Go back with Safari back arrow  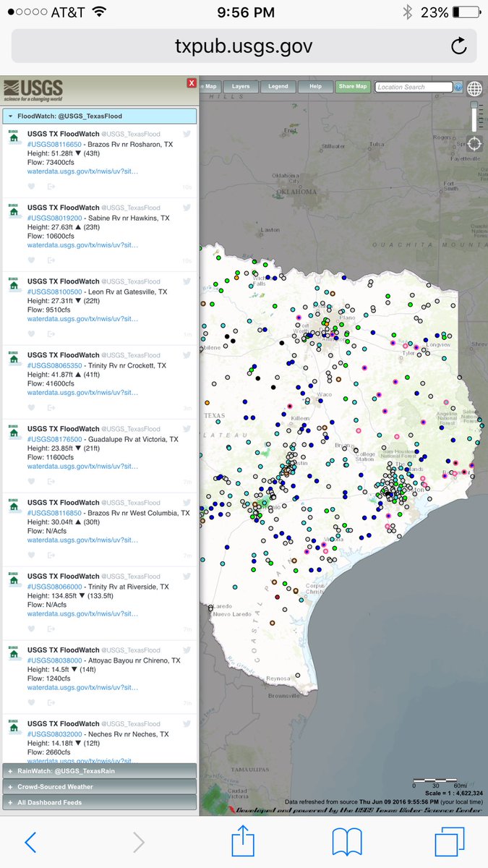[30, 842]
